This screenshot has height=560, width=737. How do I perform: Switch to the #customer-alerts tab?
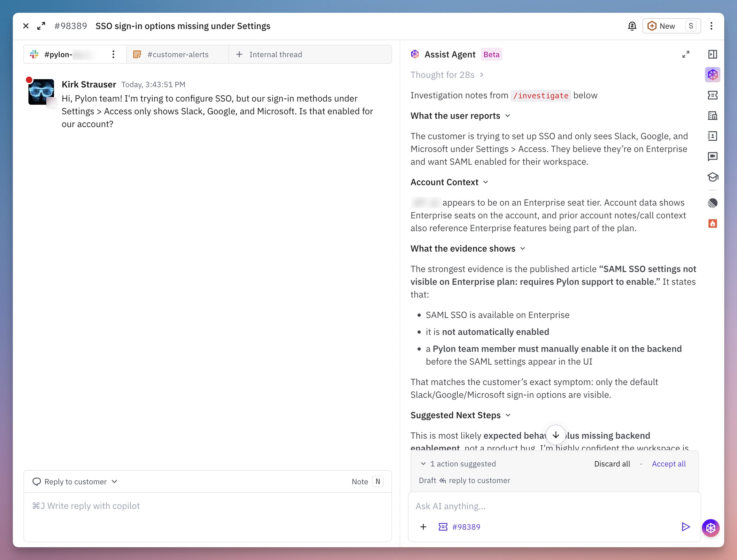coord(177,54)
